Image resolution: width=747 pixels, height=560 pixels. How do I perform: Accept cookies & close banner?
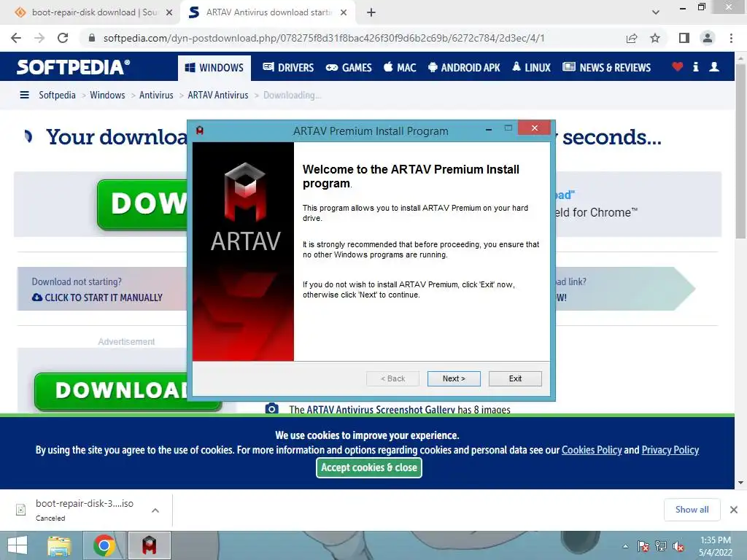[x=369, y=467]
